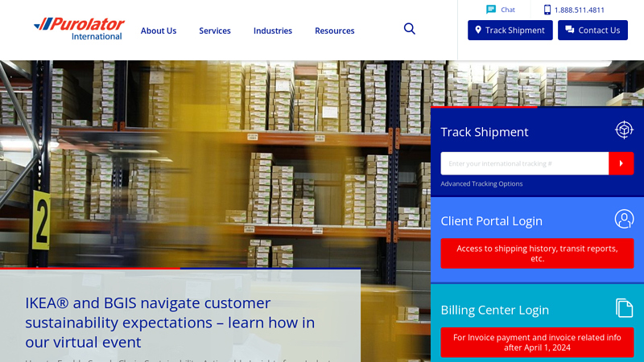The height and width of the screenshot is (362, 644).
Task: Call number link 1.888.511.4811
Action: coord(579,10)
